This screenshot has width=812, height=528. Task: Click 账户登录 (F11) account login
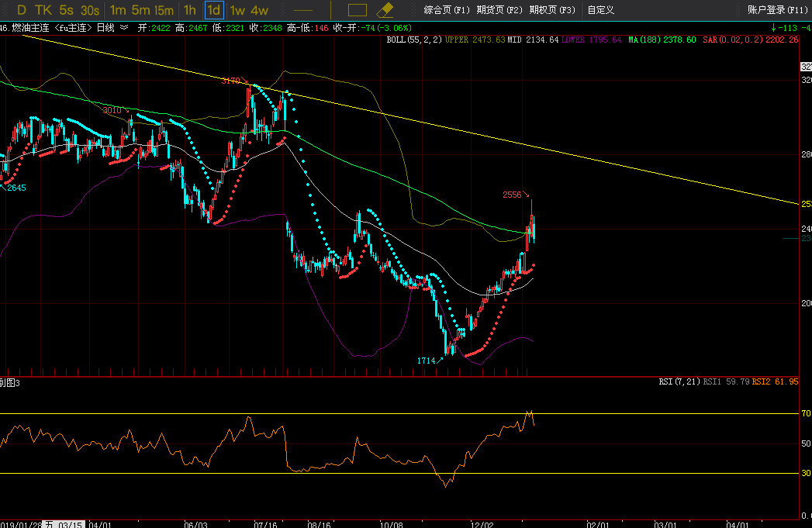tap(778, 10)
